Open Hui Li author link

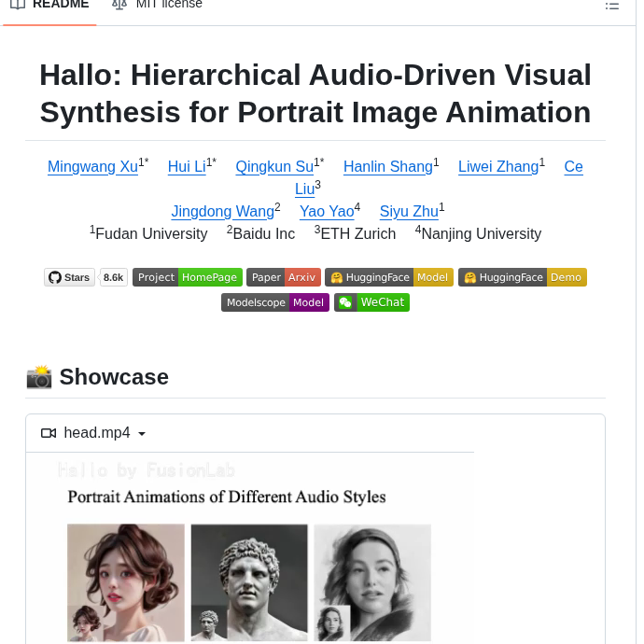[187, 167]
